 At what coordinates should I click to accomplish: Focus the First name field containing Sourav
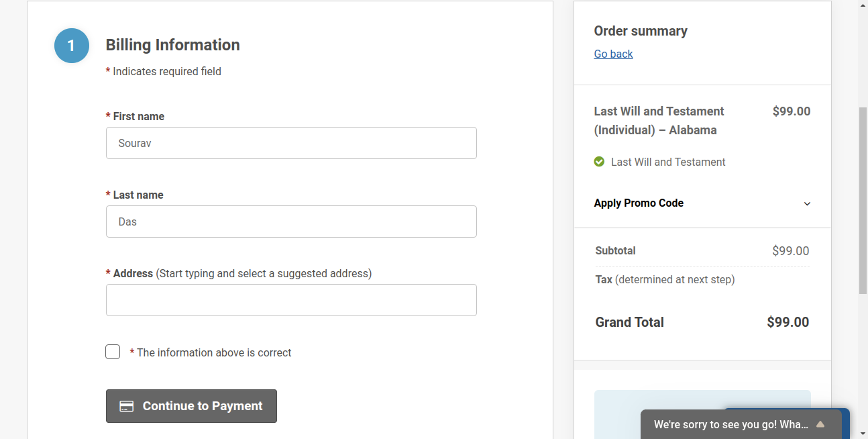click(x=291, y=143)
